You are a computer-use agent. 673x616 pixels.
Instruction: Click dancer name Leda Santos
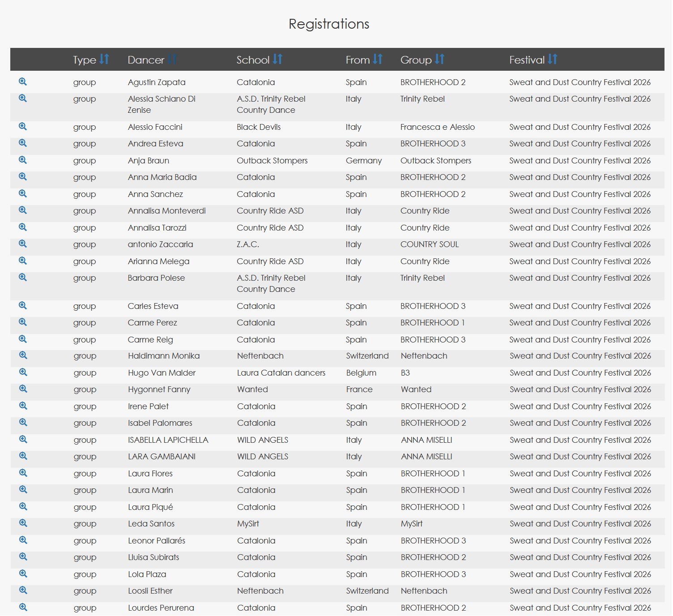(x=151, y=524)
